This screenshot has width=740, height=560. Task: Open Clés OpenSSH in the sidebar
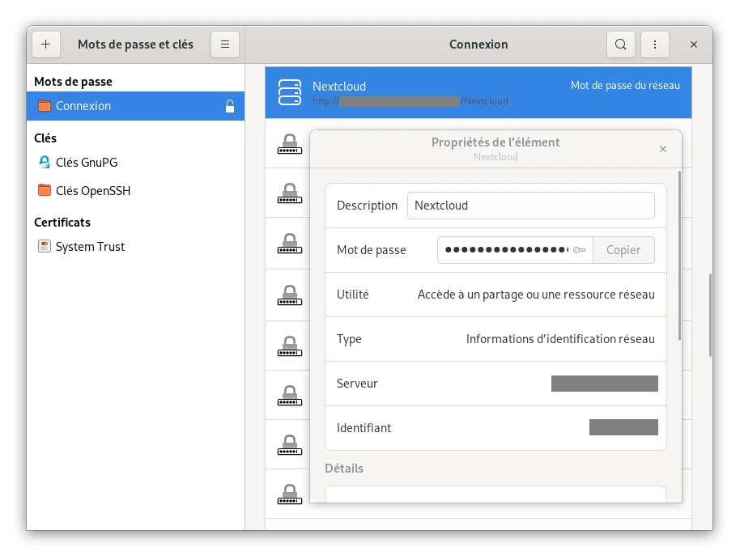(x=135, y=191)
